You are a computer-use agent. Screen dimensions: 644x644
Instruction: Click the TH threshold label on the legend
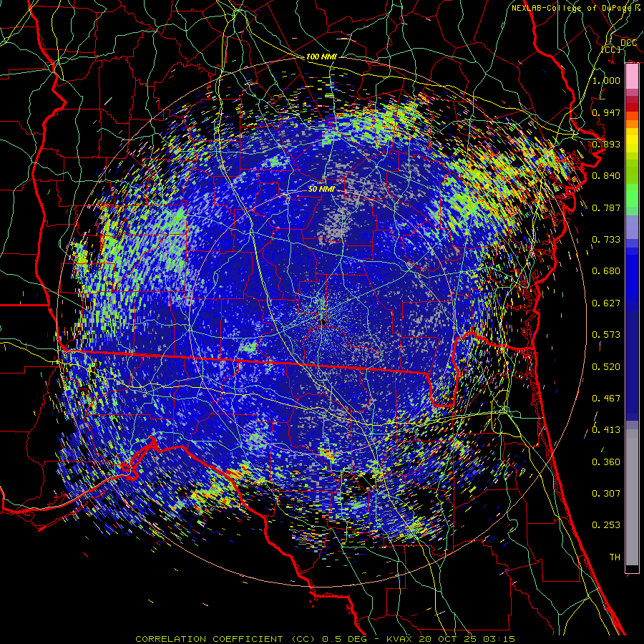click(x=615, y=557)
